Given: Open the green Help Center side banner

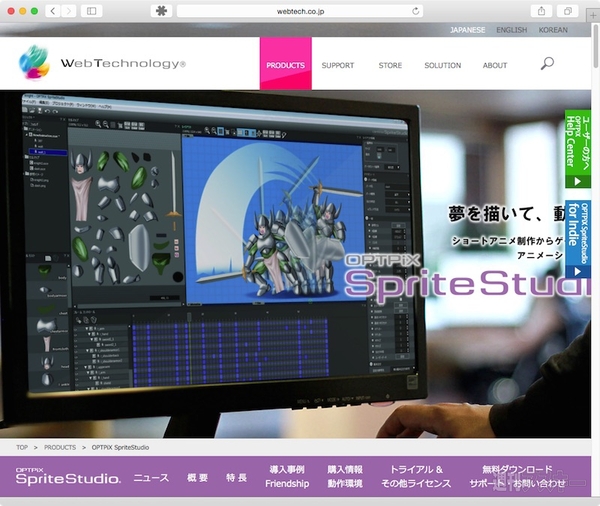Looking at the screenshot, I should [x=578, y=149].
